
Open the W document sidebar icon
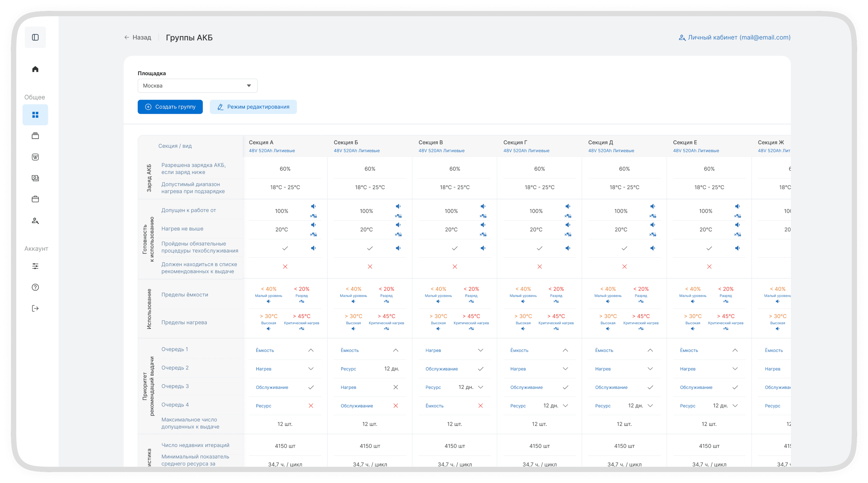coord(35,157)
